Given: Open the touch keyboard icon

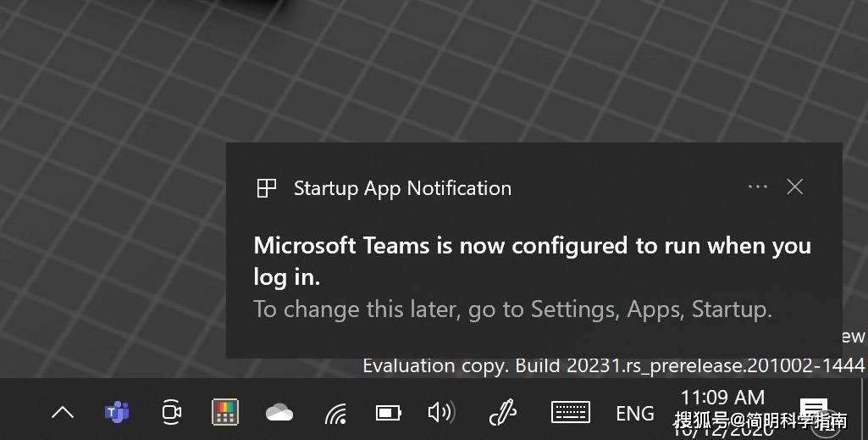Looking at the screenshot, I should (x=571, y=412).
